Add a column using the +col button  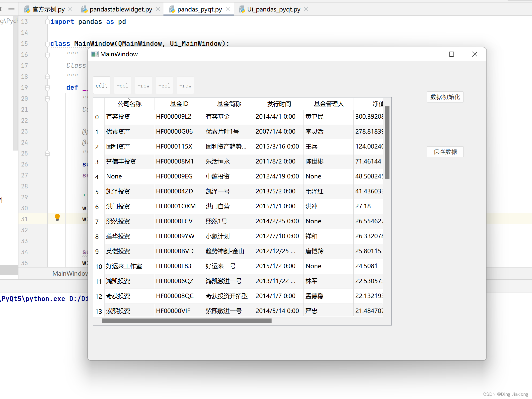pyautogui.click(x=122, y=85)
